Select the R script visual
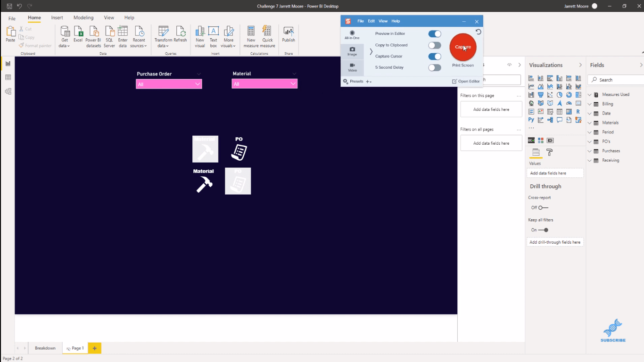Viewport: 644px width, 362px height. click(x=578, y=112)
